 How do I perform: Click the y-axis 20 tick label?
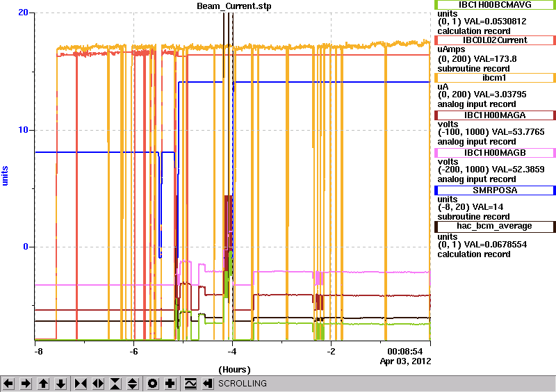pos(23,13)
